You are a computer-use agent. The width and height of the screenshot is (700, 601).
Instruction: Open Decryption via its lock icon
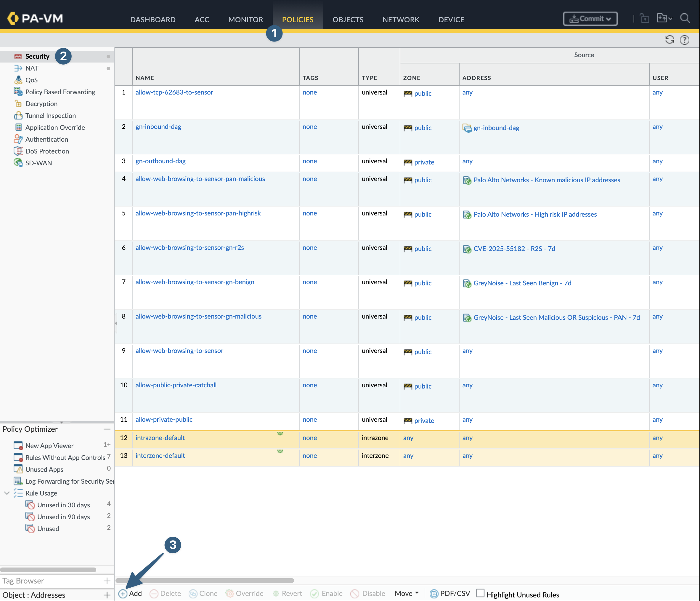18,104
